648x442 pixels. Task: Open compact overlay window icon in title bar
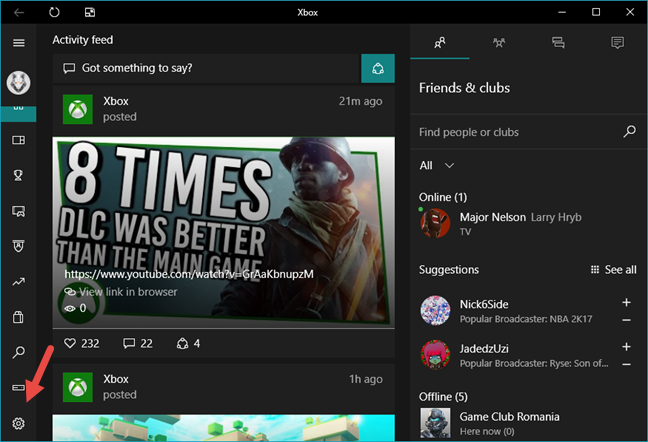point(90,12)
